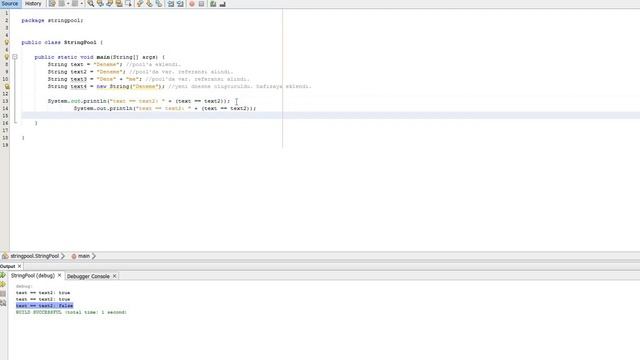
Task: Click the BUILD SUCCESSFUL output line
Action: [x=71, y=312]
